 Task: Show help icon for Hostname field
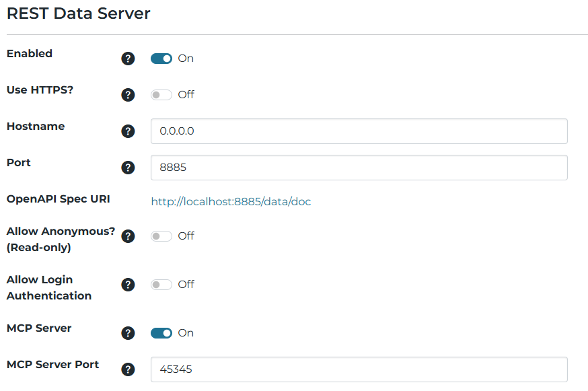point(128,131)
